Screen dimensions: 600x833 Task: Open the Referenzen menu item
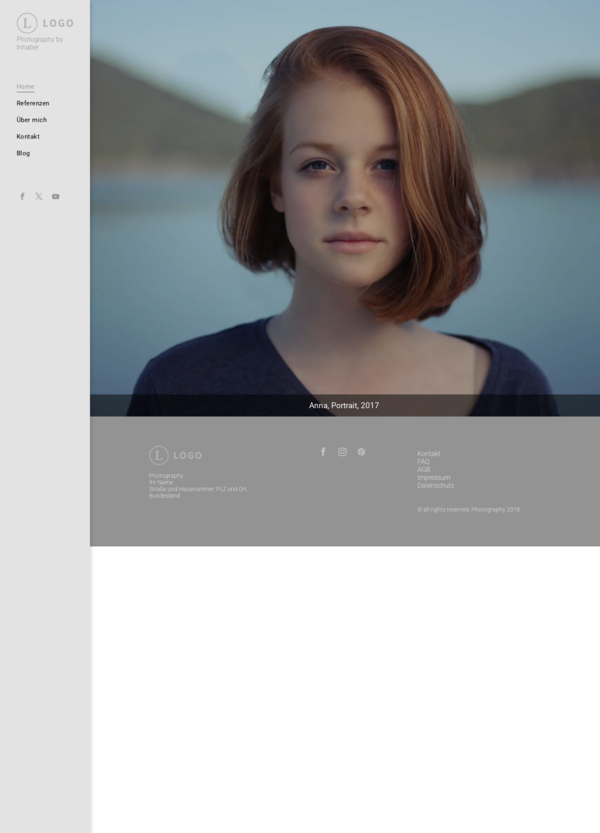33,103
